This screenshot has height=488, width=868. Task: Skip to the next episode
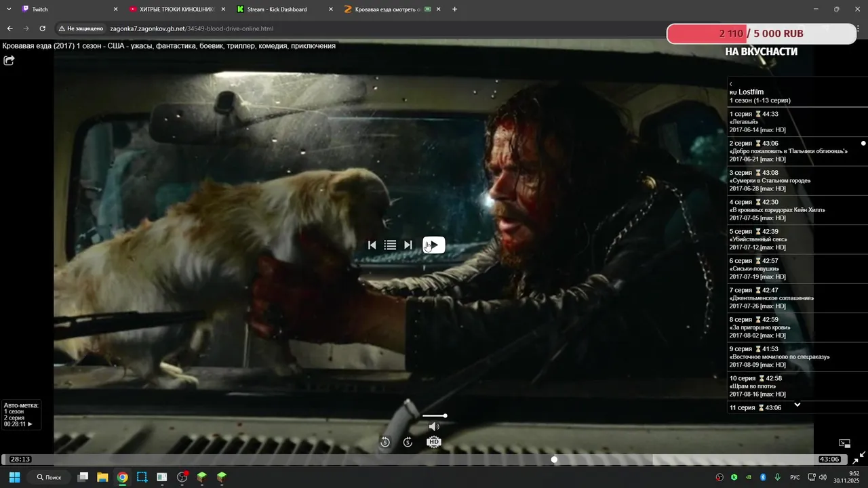408,245
